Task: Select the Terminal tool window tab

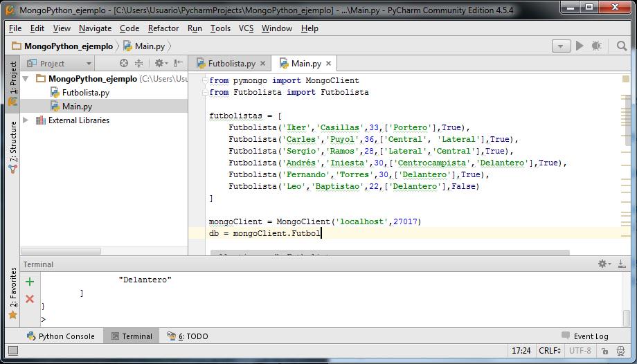Action: [132, 336]
